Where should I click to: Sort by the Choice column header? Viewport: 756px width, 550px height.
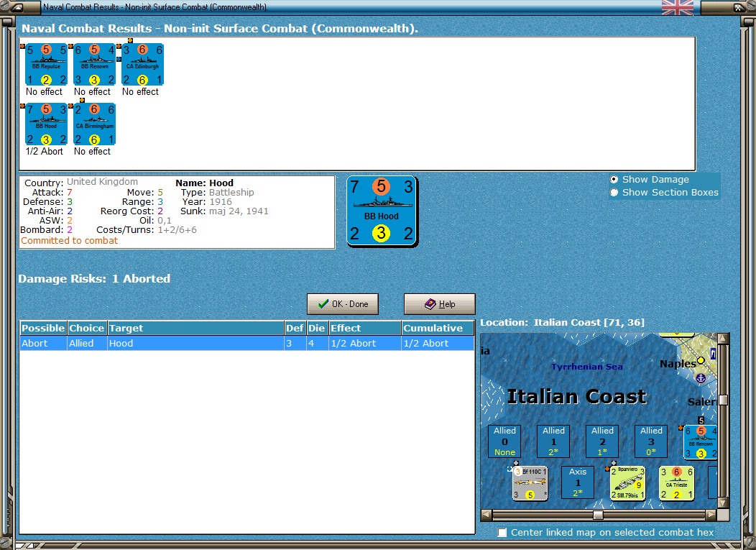87,328
